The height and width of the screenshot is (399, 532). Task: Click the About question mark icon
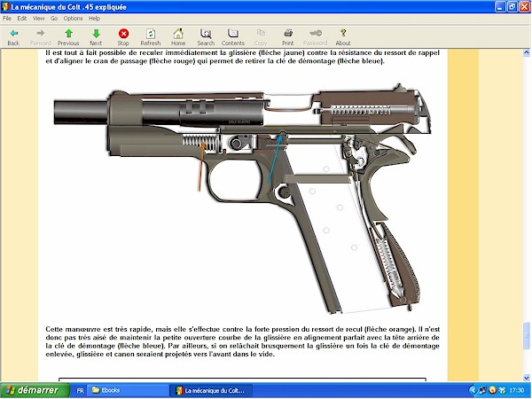coord(343,33)
